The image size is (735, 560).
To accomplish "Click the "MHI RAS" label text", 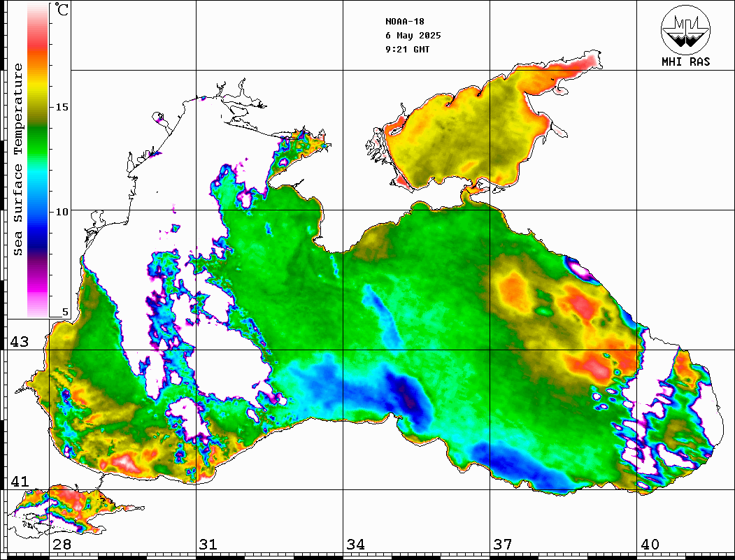I will (x=685, y=62).
